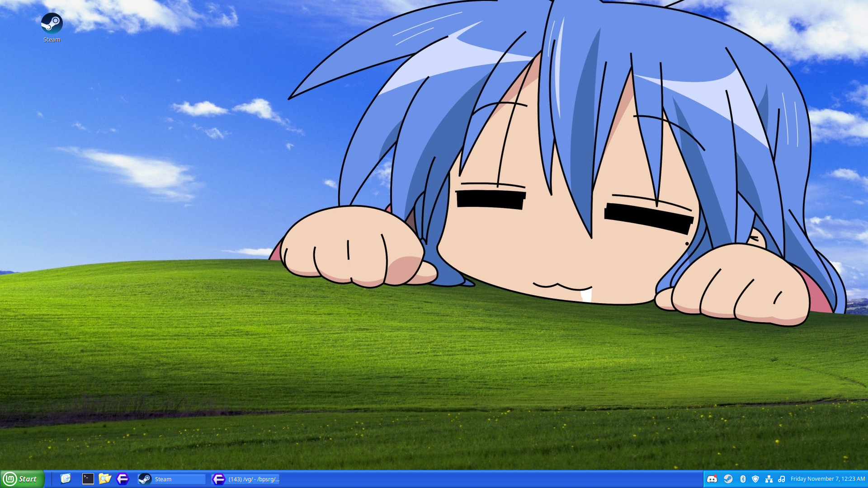The width and height of the screenshot is (868, 488).
Task: Select the Steam label under the desktop icon
Action: point(52,40)
